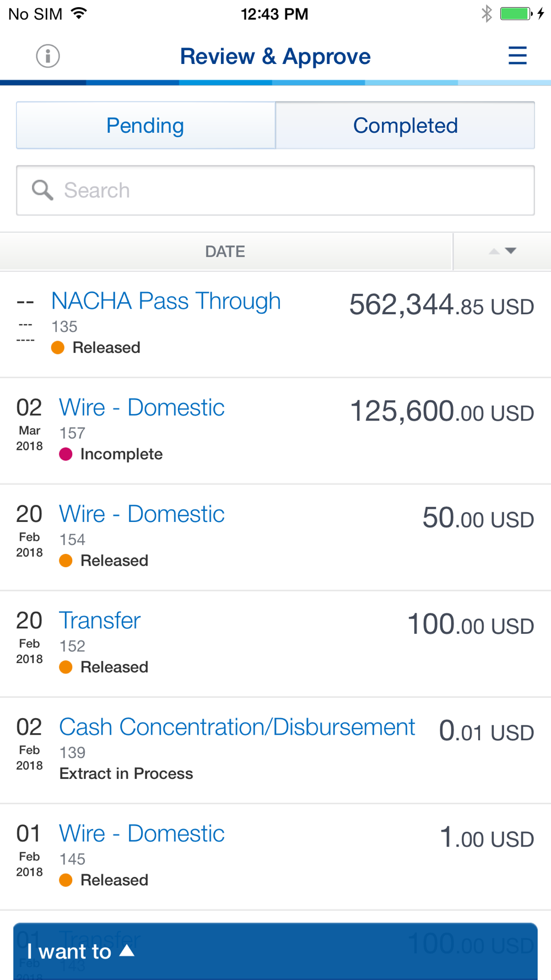Click the DATE column header
The height and width of the screenshot is (980, 551).
coord(225,251)
